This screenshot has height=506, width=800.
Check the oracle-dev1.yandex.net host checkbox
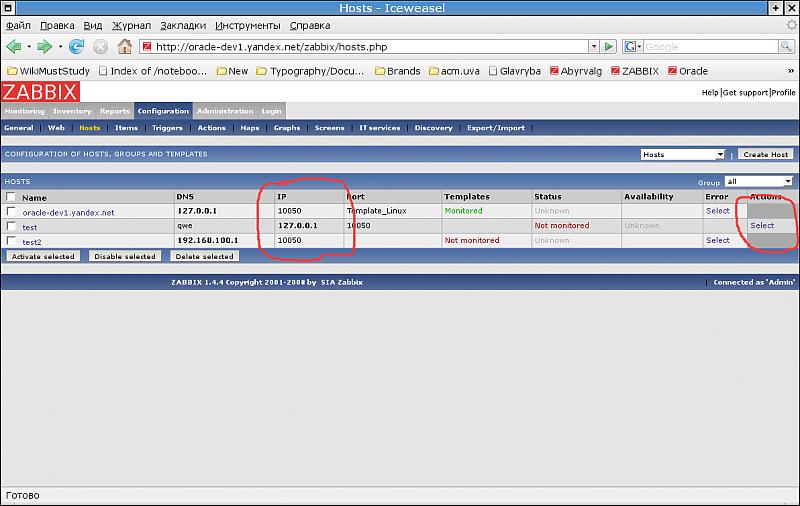click(11, 211)
